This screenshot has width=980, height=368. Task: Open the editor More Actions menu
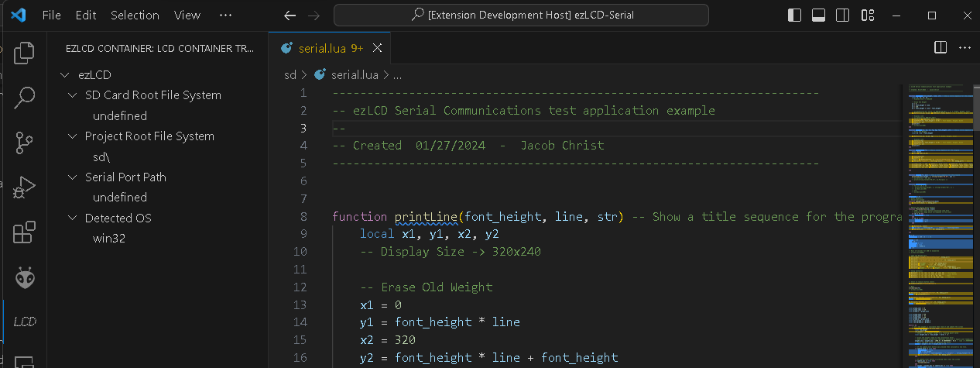[x=965, y=48]
